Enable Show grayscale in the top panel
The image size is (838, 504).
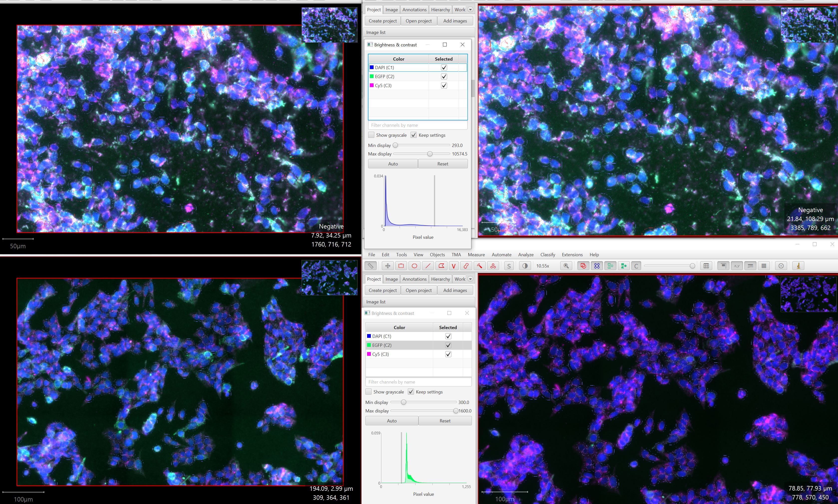(x=371, y=135)
